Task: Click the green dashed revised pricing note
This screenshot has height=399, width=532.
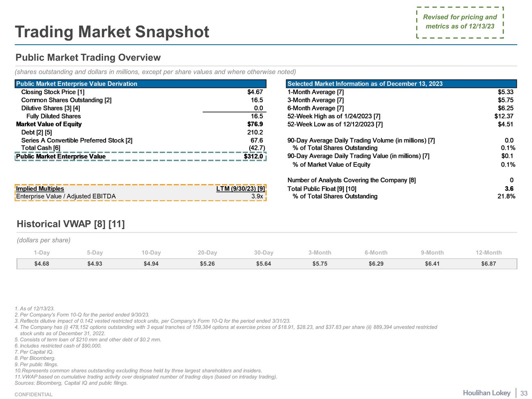Action: click(x=460, y=22)
